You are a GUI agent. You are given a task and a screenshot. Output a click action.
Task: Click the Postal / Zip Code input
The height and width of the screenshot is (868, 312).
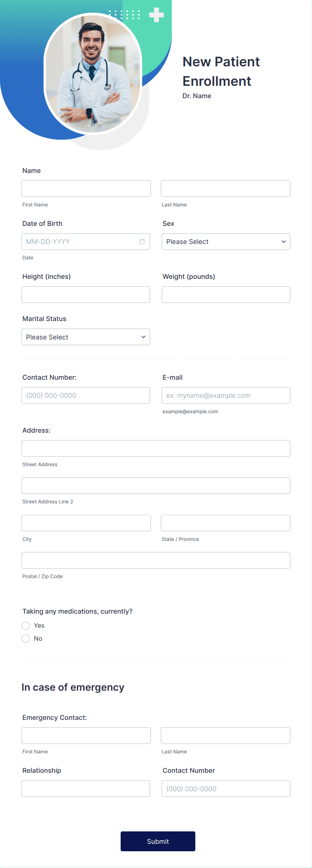tap(155, 560)
